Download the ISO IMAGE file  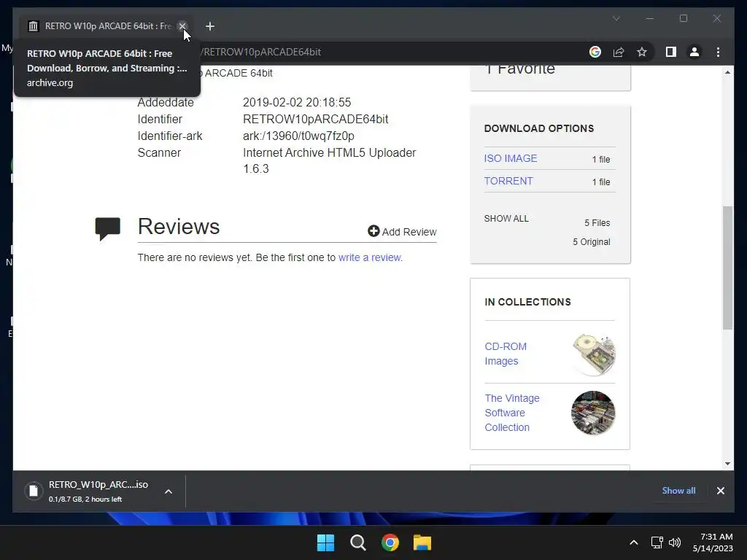coord(510,158)
